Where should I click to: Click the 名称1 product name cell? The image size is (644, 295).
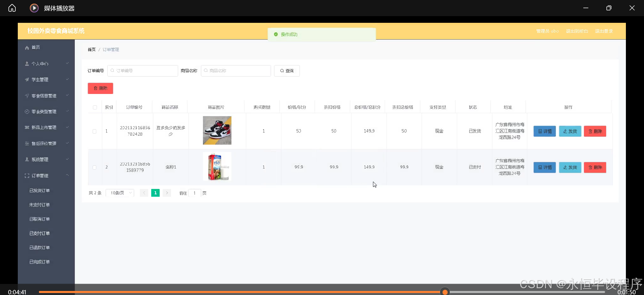click(171, 167)
